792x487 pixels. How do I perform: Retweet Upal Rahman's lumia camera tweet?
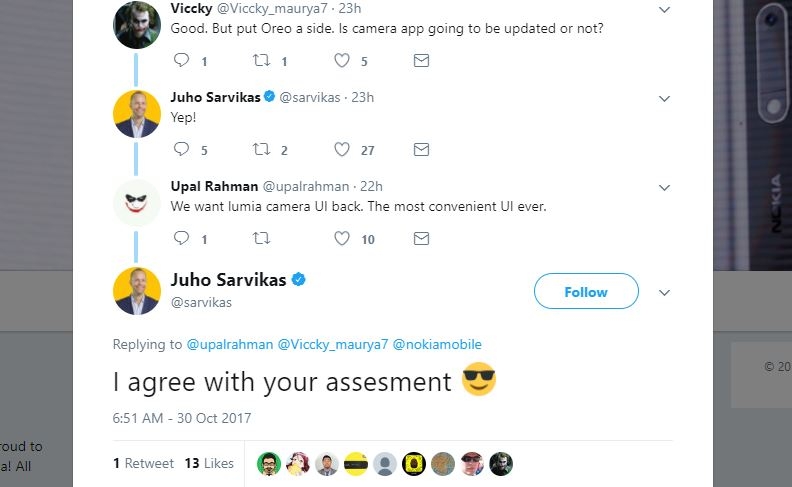(x=261, y=238)
